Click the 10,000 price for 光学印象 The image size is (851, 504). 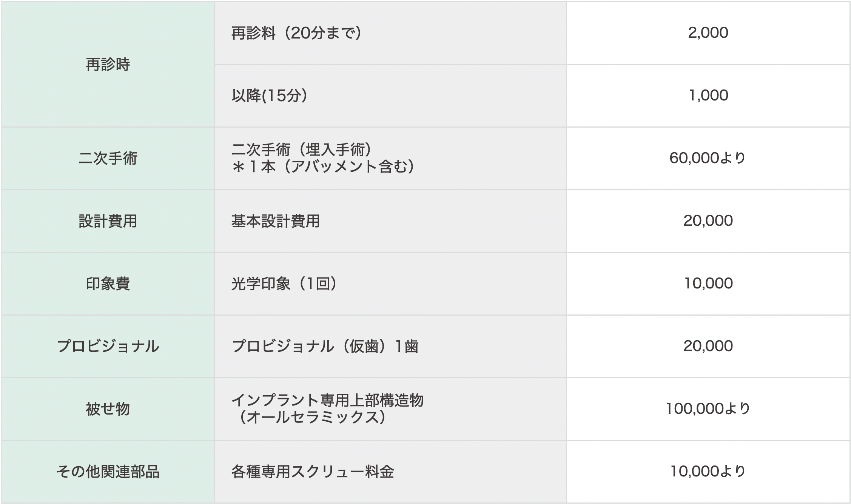point(708,284)
